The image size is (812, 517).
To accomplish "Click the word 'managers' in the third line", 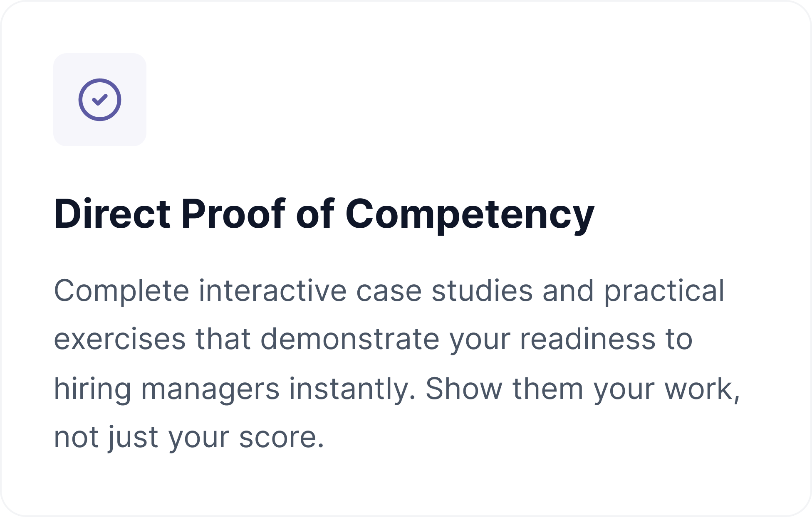I will tap(210, 389).
